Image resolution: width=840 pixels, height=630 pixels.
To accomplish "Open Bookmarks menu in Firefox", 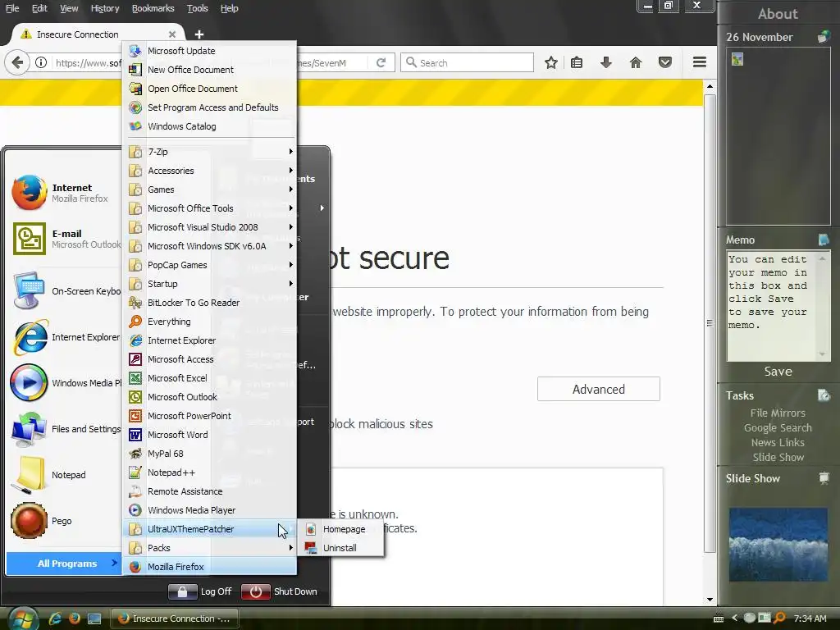I will click(x=153, y=8).
